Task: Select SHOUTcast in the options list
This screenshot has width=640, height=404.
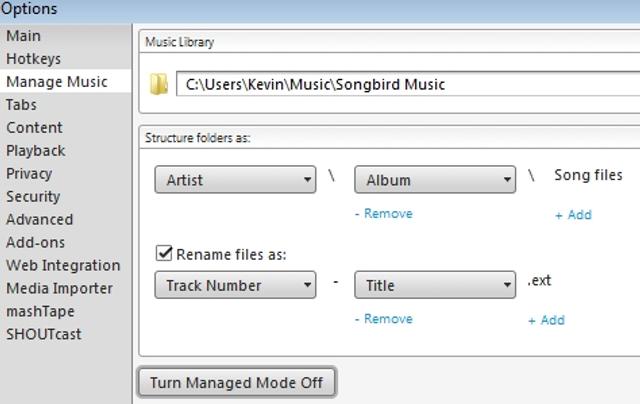Action: (x=44, y=334)
